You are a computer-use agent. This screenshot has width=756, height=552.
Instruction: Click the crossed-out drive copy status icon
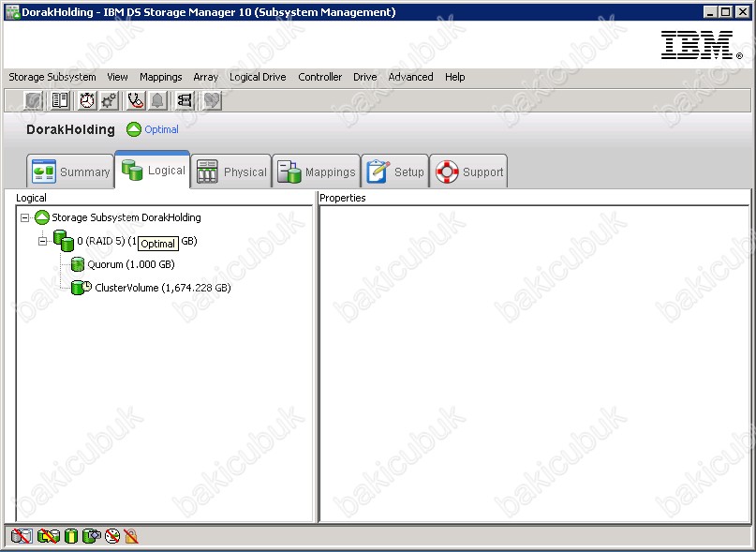[x=22, y=536]
